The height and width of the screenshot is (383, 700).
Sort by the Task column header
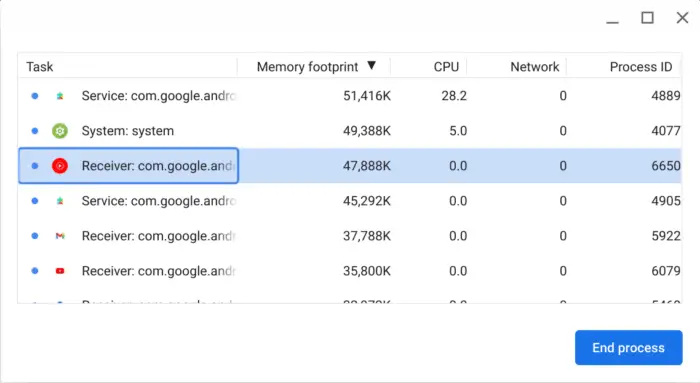(x=40, y=67)
